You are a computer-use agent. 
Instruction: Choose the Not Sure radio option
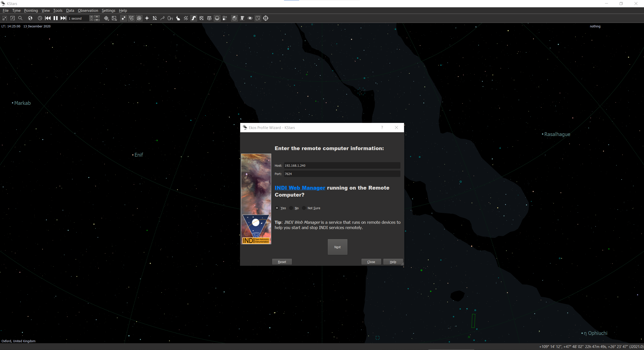tap(304, 208)
